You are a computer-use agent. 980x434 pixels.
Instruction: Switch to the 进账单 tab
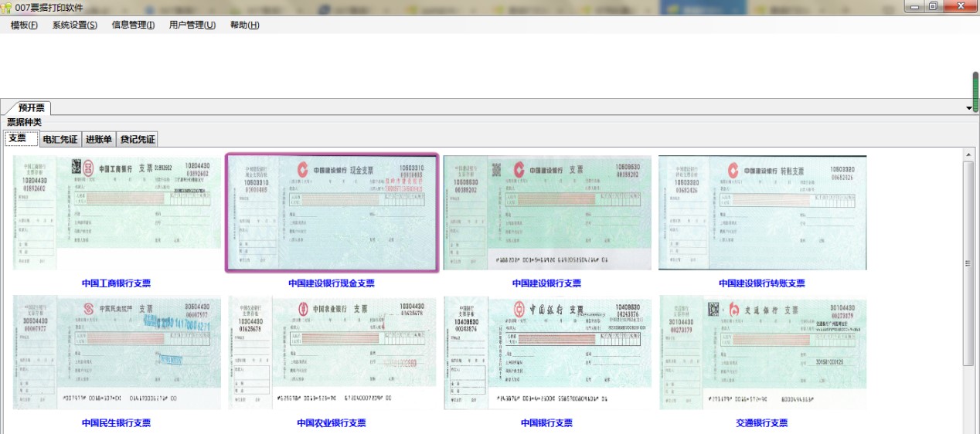pos(99,140)
